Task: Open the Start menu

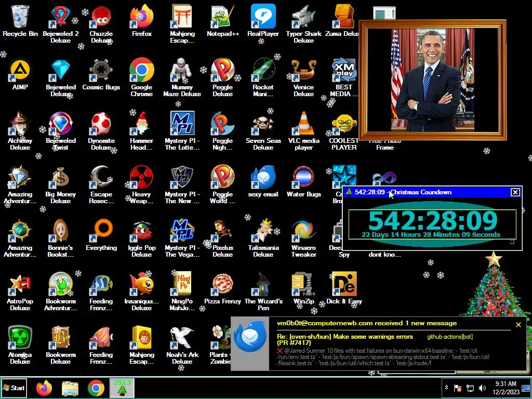Action: [x=14, y=388]
